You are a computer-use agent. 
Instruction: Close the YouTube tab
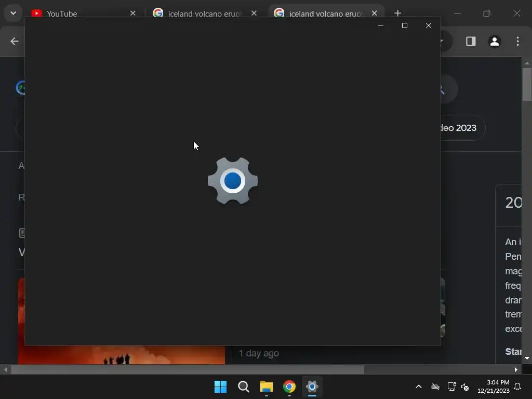pyautogui.click(x=132, y=13)
